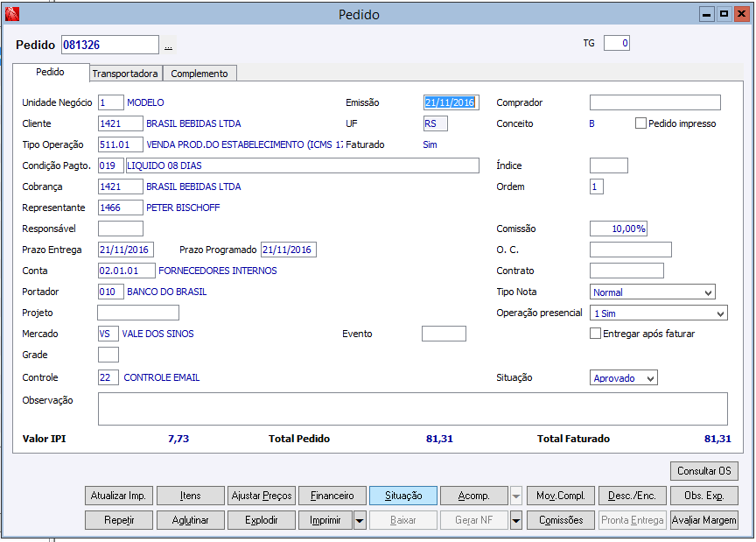
Task: Click the Emissão date field
Action: pos(451,102)
